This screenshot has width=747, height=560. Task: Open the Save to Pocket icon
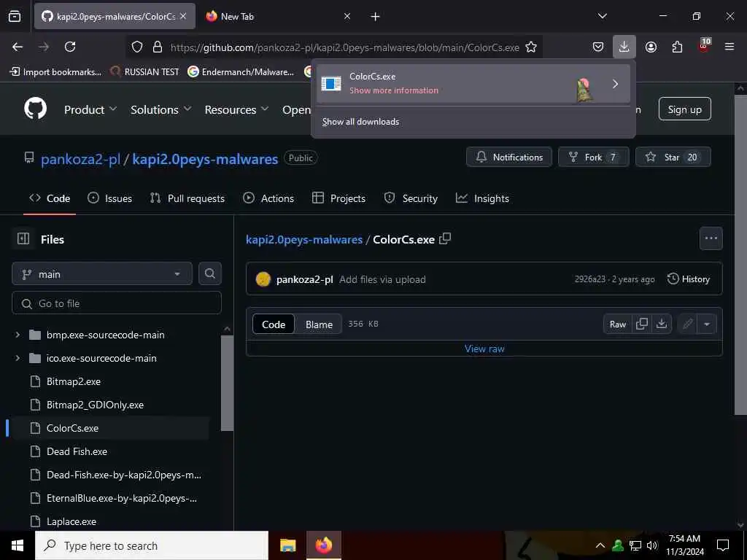point(598,47)
